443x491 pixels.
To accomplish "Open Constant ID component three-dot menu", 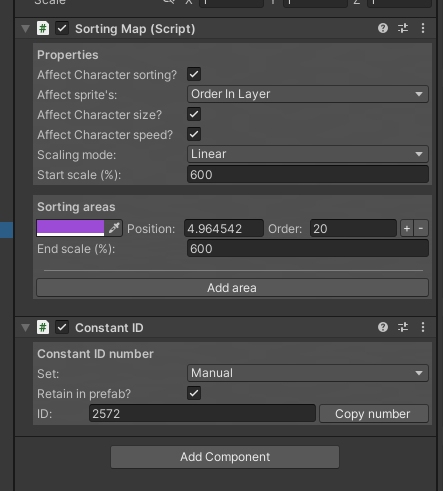I will tap(423, 327).
